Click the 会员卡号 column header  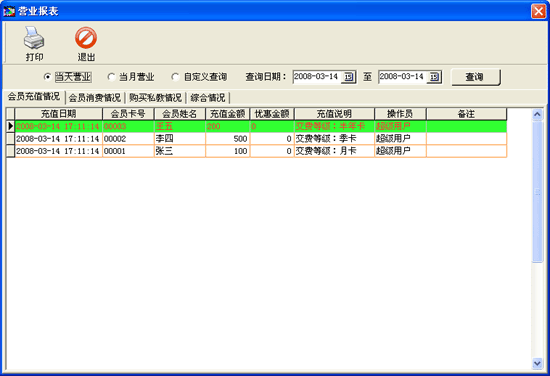(128, 114)
